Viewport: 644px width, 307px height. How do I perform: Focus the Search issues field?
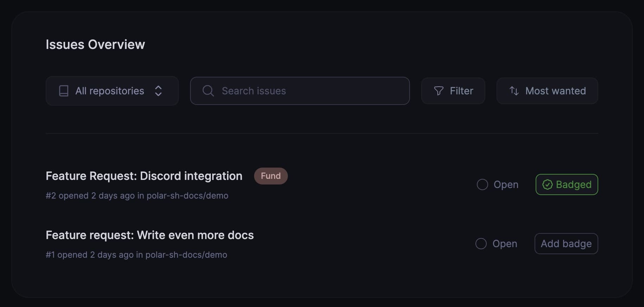[x=300, y=91]
